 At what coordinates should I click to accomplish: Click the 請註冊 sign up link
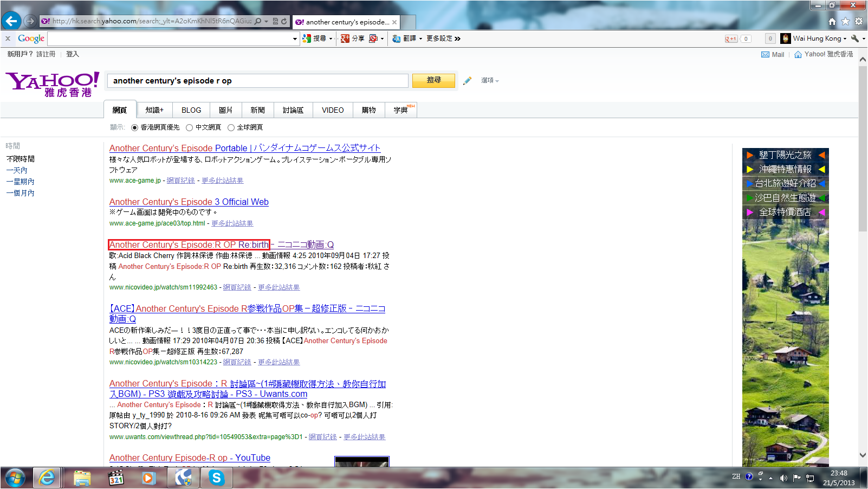pos(46,54)
